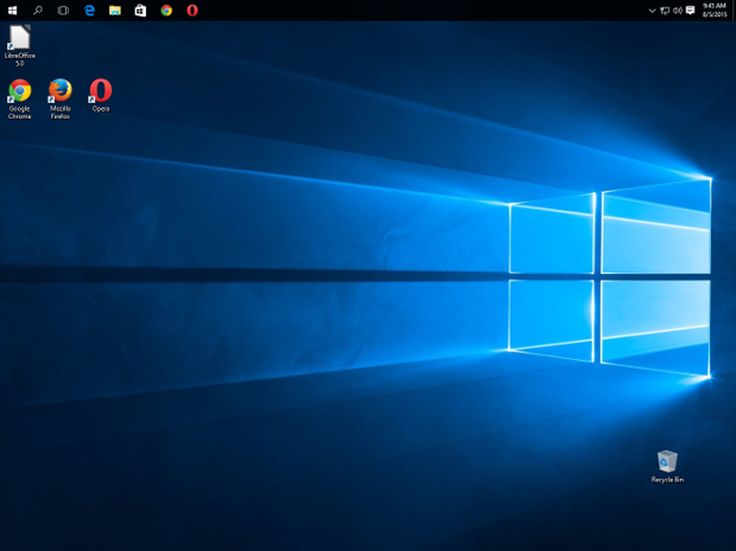This screenshot has width=736, height=551.
Task: Open volume speaker tray icon
Action: (677, 10)
